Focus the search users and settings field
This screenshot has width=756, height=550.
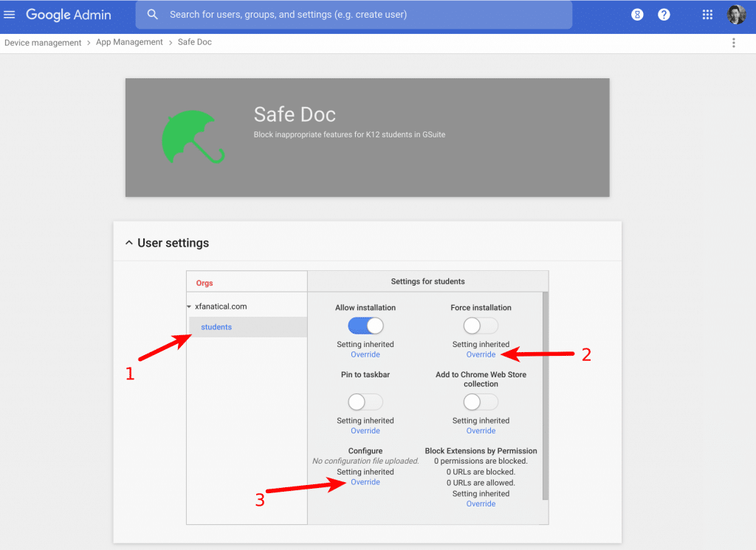[x=354, y=15]
